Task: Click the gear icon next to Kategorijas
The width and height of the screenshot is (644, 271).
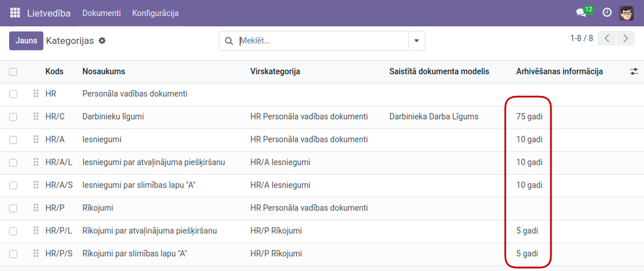Action: [x=102, y=41]
